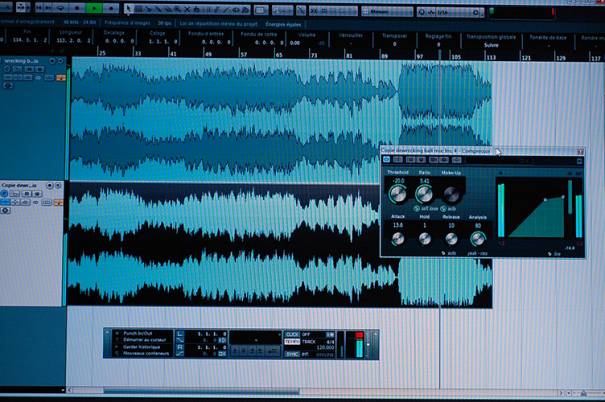The height and width of the screenshot is (402, 605).
Task: Close the Compressor plugin window
Action: pyautogui.click(x=579, y=151)
